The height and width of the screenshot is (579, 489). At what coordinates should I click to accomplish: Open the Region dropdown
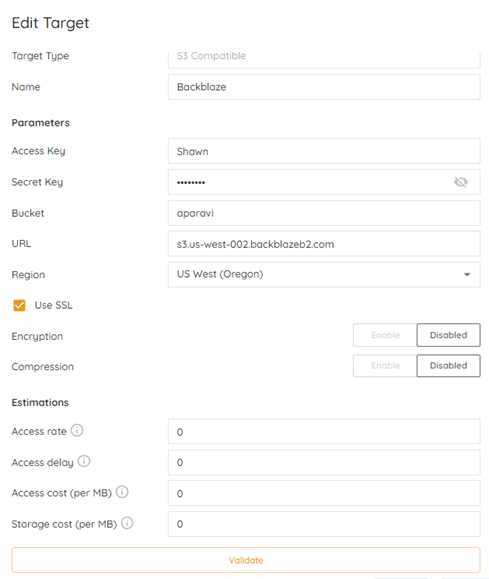[324, 274]
